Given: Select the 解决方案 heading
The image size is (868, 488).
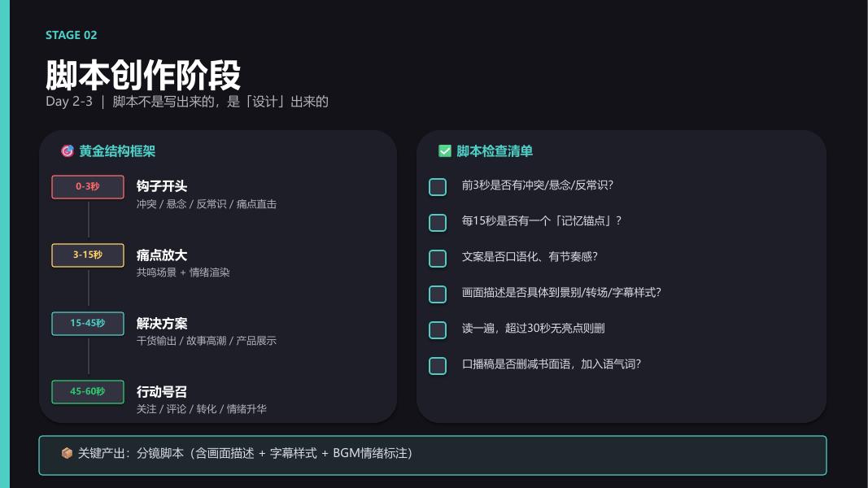Looking at the screenshot, I should point(162,324).
